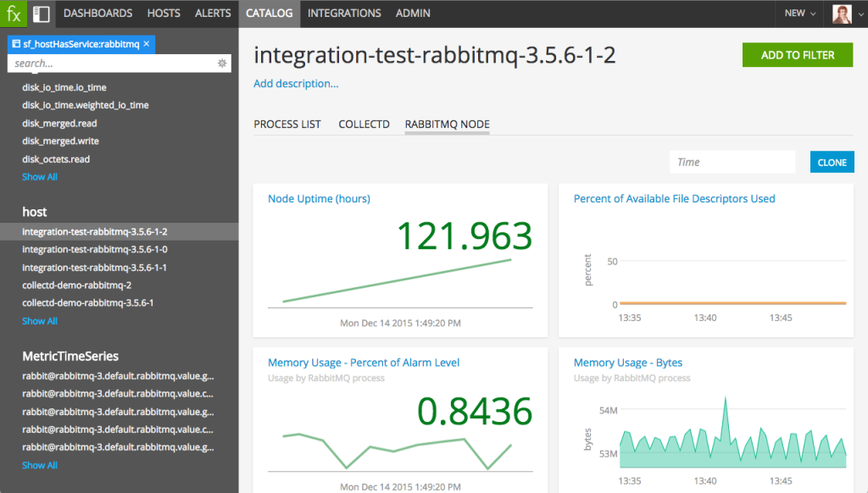
Task: Select host integration-test-rabbitmq-3.5.6-1-2
Action: (119, 232)
